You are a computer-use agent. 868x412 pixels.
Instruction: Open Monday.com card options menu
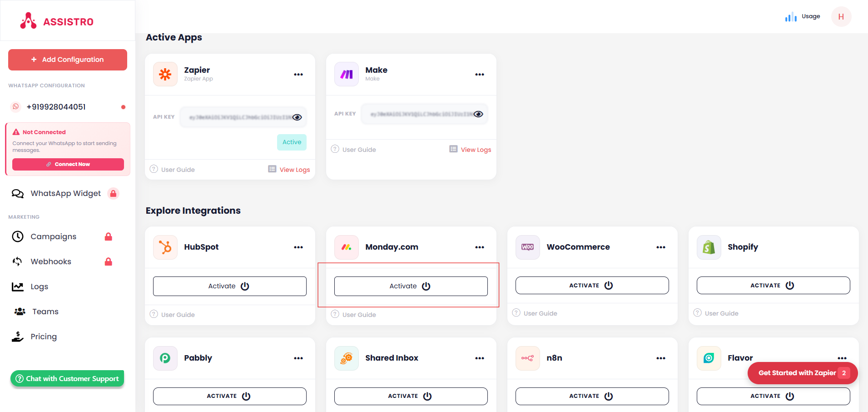tap(480, 247)
